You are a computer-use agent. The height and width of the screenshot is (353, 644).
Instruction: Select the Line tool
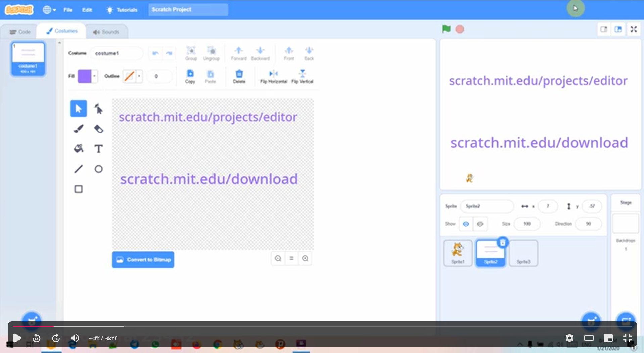[78, 169]
